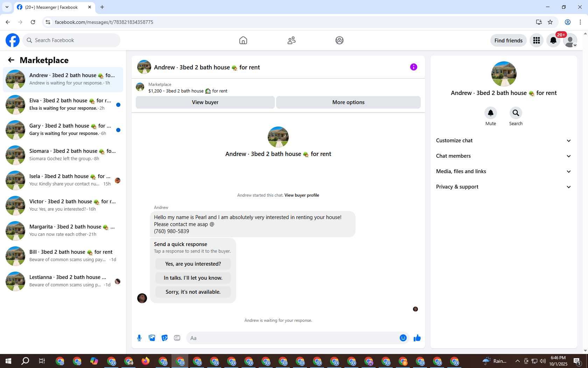Send a thumbs-up like
588x368 pixels.
tap(417, 338)
